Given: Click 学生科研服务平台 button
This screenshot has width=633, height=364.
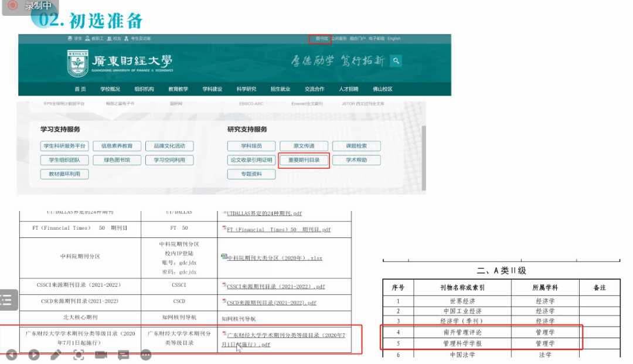Looking at the screenshot, I should click(64, 146).
